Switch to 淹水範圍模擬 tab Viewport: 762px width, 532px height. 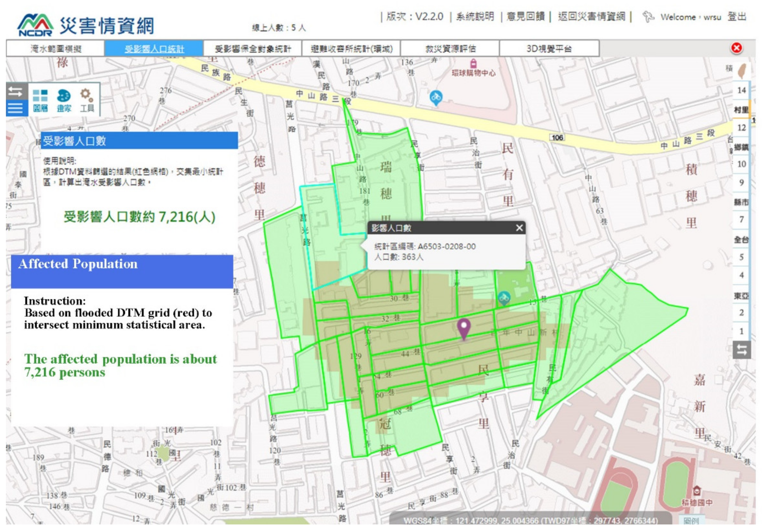tap(55, 49)
